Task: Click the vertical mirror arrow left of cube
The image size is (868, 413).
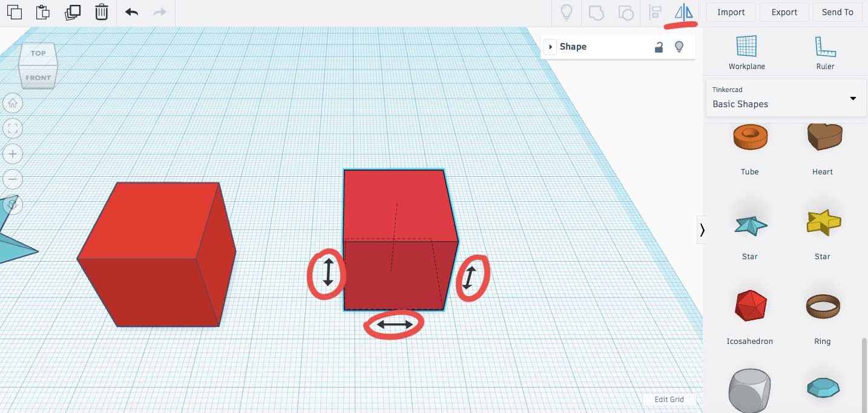Action: [x=327, y=272]
